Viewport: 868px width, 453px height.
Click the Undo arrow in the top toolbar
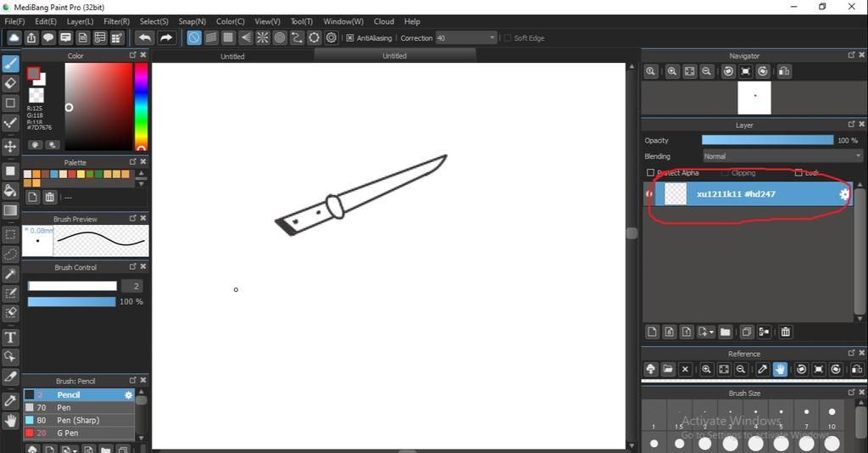[x=145, y=37]
